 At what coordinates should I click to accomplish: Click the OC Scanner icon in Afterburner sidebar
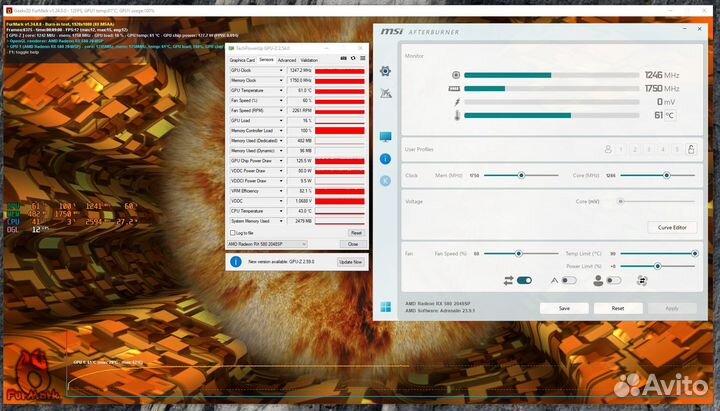[x=386, y=93]
